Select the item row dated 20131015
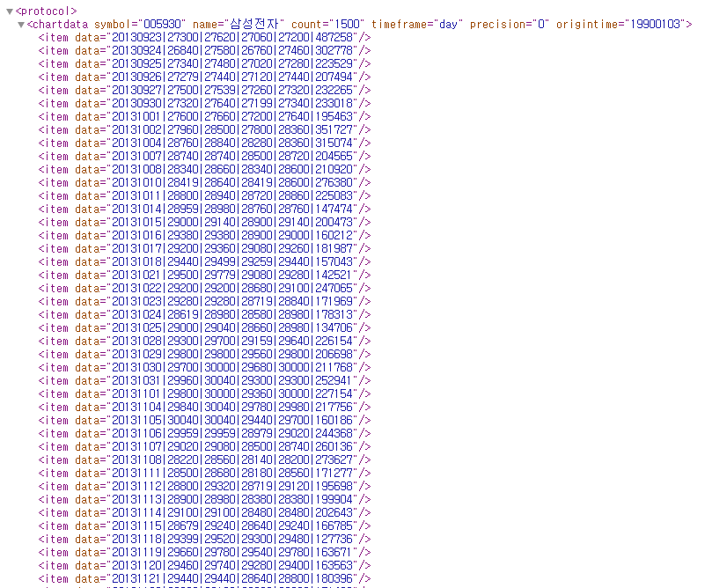 point(204,223)
